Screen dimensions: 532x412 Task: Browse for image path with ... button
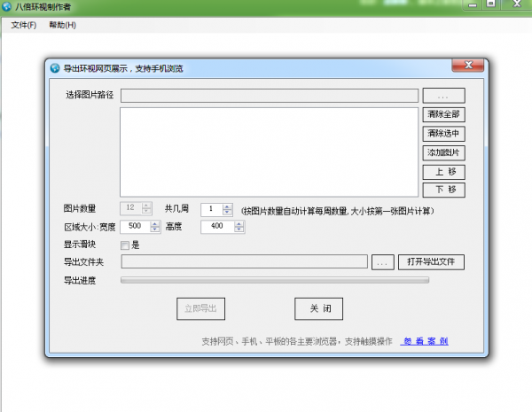(x=443, y=96)
